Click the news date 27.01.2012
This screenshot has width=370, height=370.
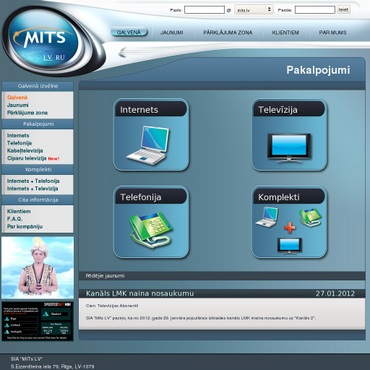[335, 293]
